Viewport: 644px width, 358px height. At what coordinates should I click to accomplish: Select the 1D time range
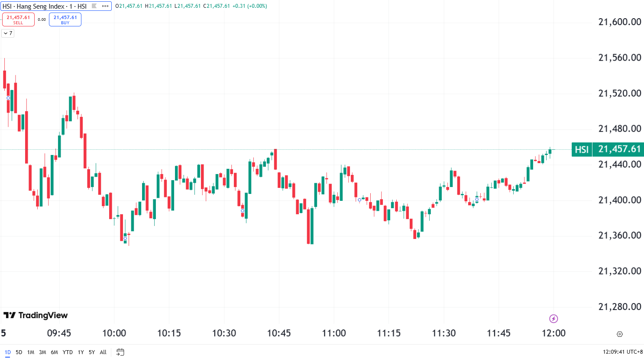tap(8, 352)
